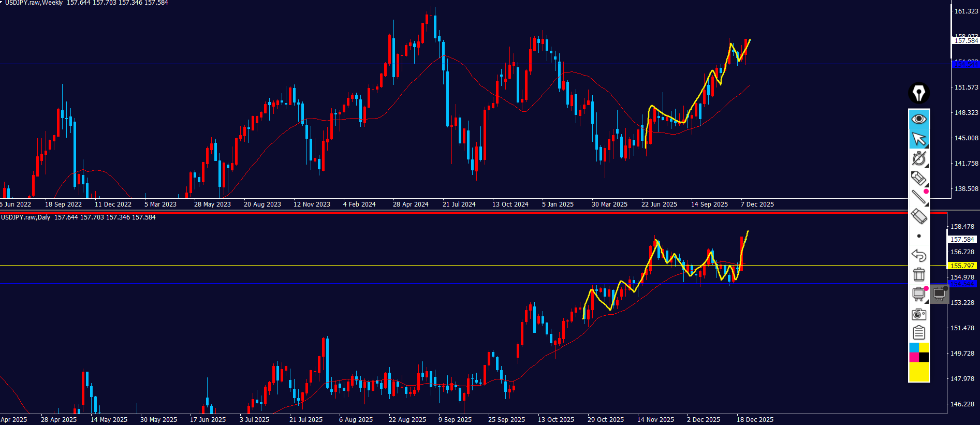Click the 155.797 yellow price label

coord(962,266)
